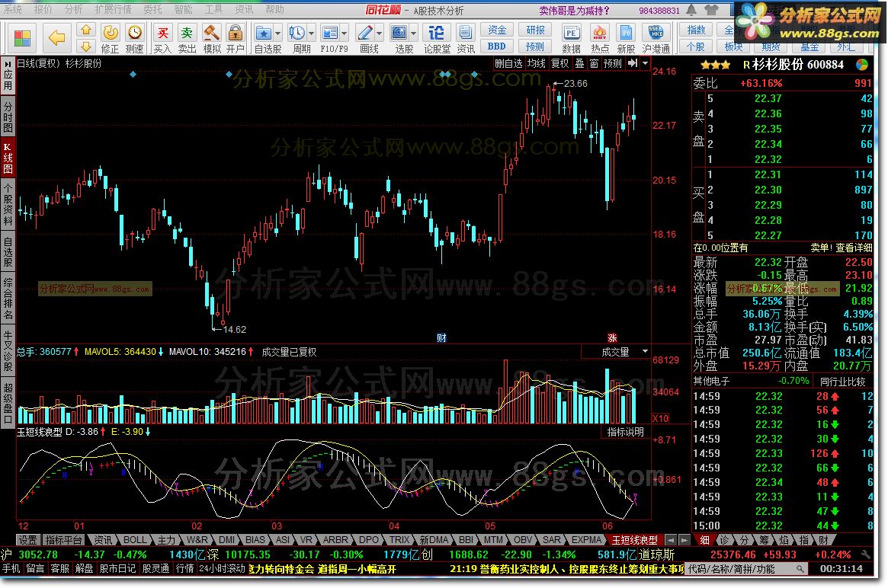Screen dimensions: 888x588
Task: Click the 财 marker on the chart
Action: tap(442, 338)
